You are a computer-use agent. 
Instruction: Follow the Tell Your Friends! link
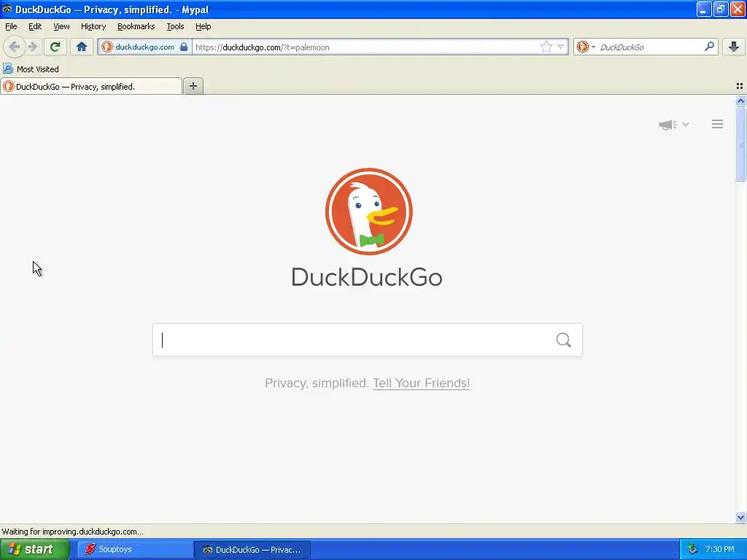point(421,383)
